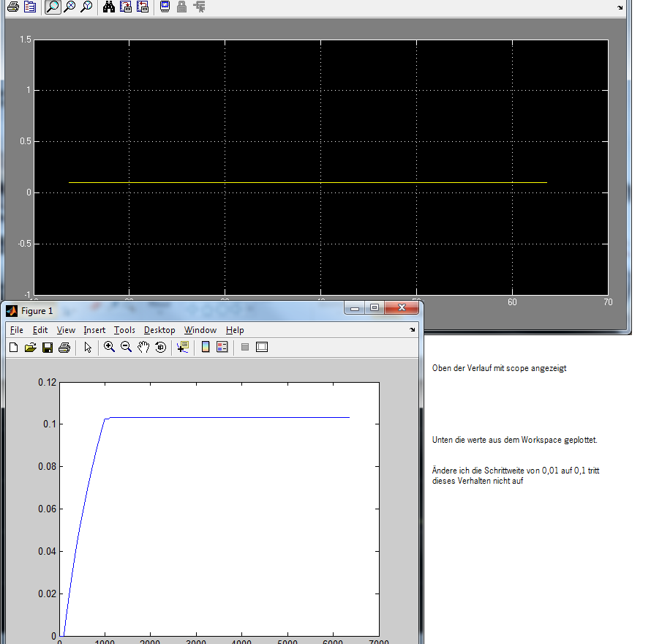Select Zoom Y-axis tool in scope toolbar

pyautogui.click(x=86, y=7)
